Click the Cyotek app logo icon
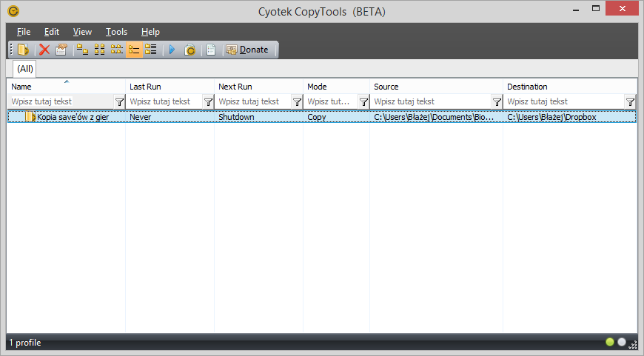The image size is (644, 356). (x=13, y=11)
